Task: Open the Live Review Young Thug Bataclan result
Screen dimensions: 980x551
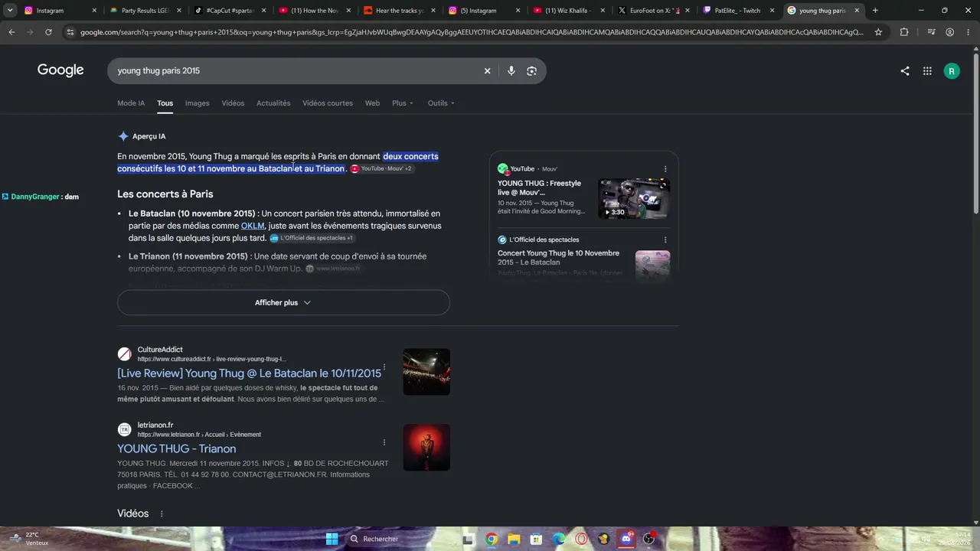Action: 249,373
